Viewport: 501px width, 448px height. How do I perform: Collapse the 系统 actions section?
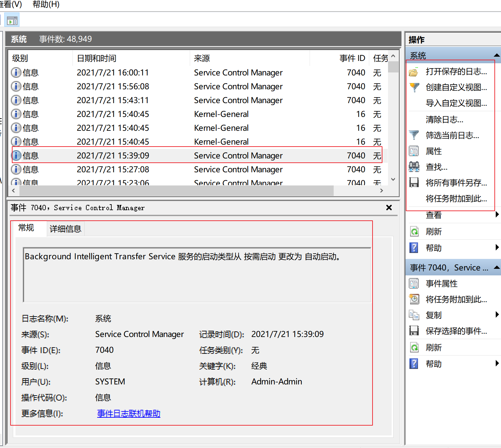click(497, 55)
